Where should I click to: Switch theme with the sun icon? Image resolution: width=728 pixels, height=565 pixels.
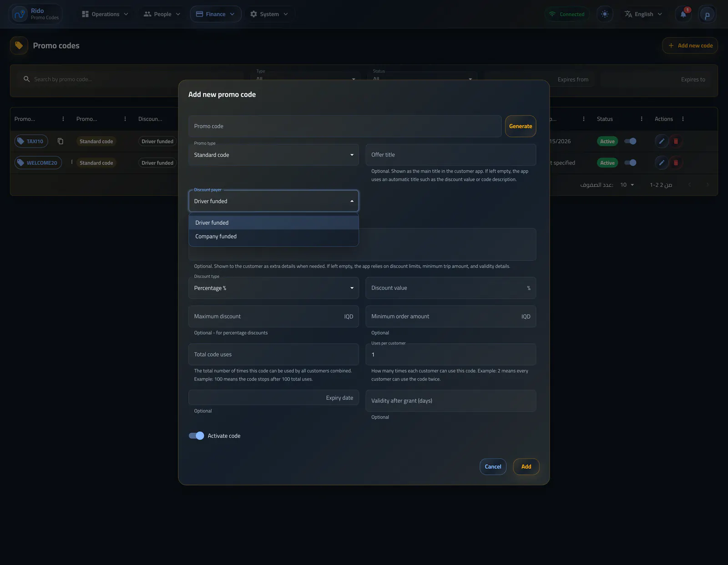[x=605, y=14]
